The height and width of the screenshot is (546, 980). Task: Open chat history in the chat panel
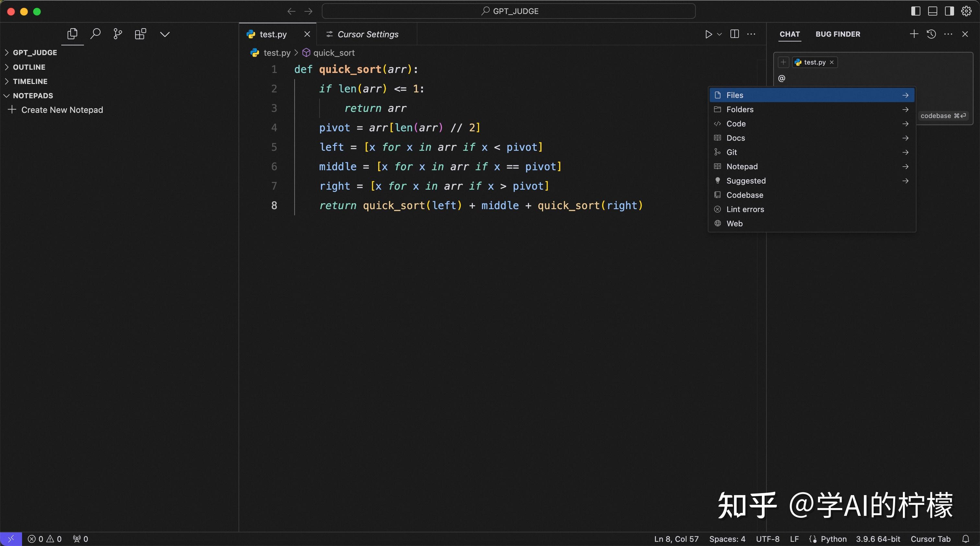[x=931, y=34]
